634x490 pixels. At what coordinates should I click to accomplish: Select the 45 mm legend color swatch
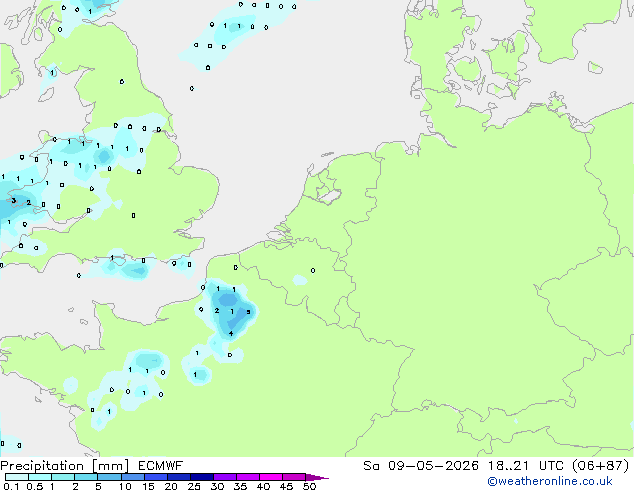(x=294, y=477)
